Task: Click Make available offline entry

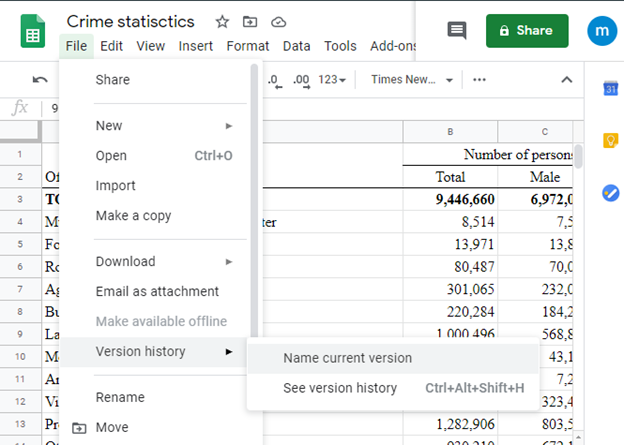Action: tap(155, 321)
